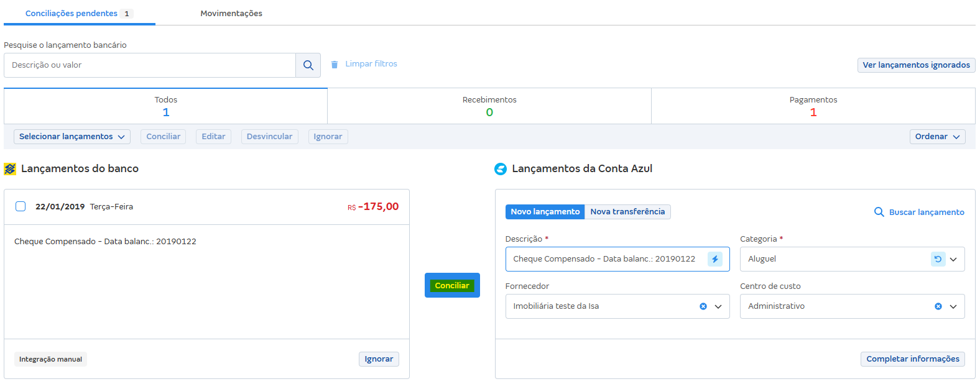980x384 pixels.
Task: Expand the Ordenar dropdown
Action: [937, 137]
